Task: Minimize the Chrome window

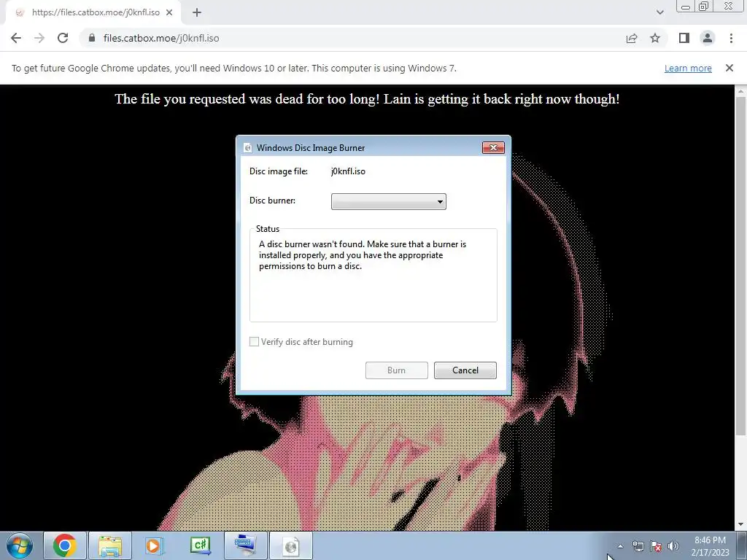Action: [x=686, y=6]
